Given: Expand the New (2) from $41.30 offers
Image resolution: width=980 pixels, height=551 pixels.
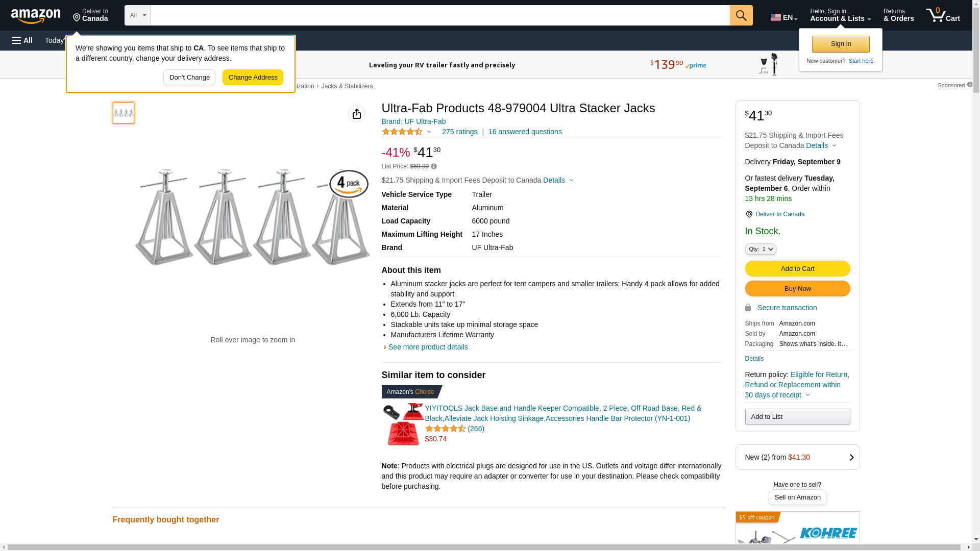Looking at the screenshot, I should 797,457.
